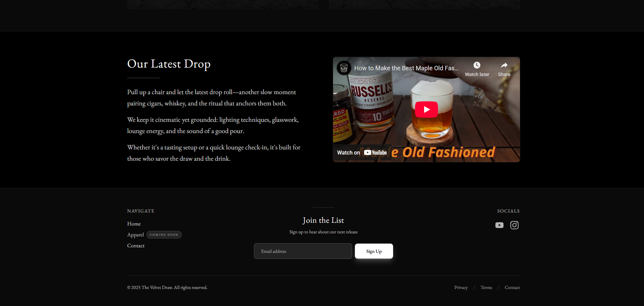Click the 'Join the List' heading

pos(323,220)
